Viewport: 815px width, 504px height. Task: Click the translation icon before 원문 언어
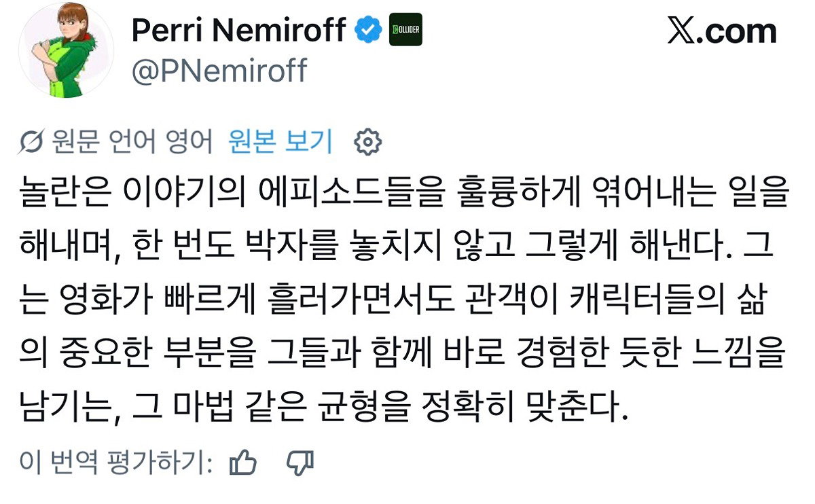(31, 142)
